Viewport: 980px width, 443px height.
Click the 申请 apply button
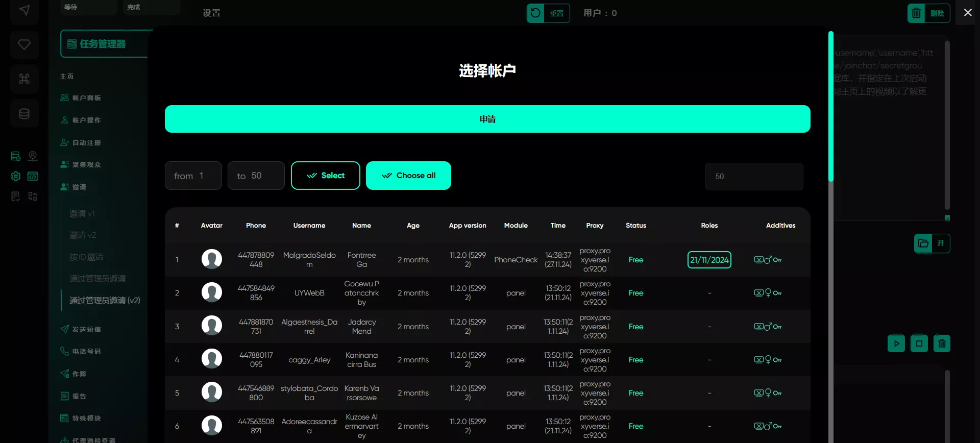[487, 119]
